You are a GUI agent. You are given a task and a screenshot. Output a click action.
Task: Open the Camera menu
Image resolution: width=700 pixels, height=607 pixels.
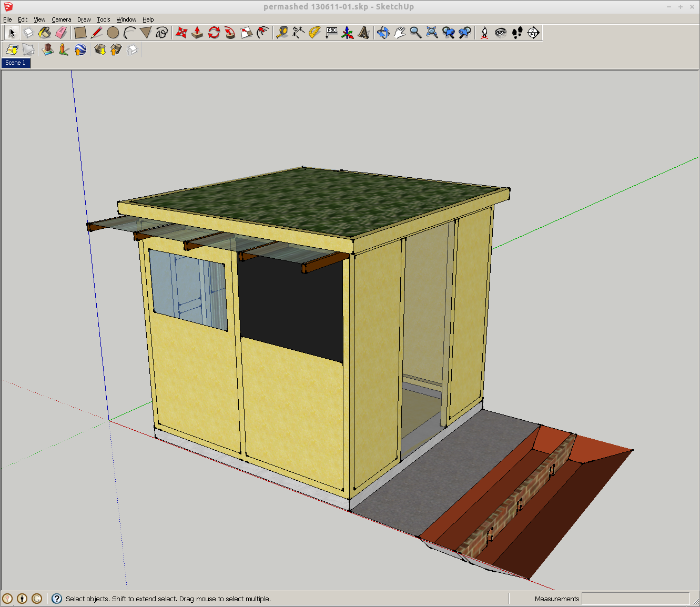tap(61, 19)
